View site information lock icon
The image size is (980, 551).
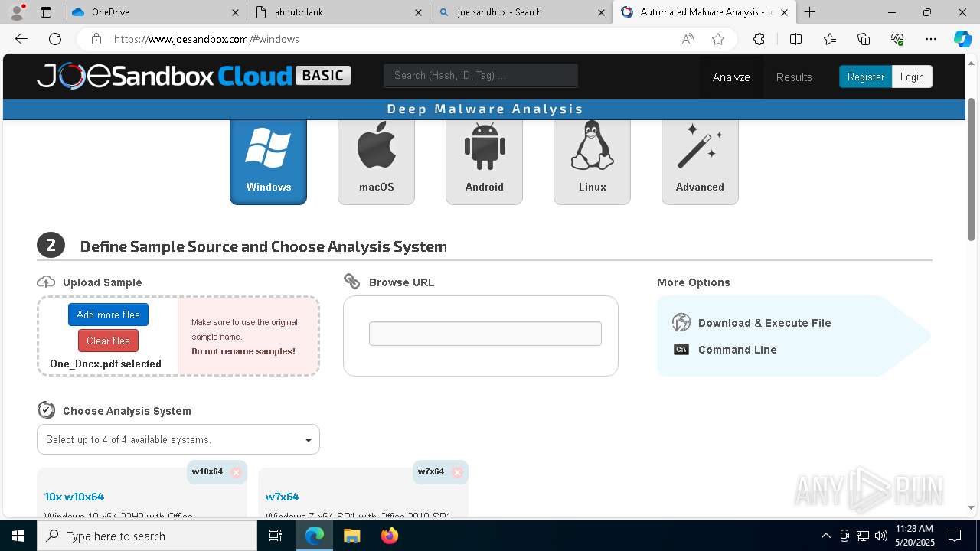click(x=96, y=39)
